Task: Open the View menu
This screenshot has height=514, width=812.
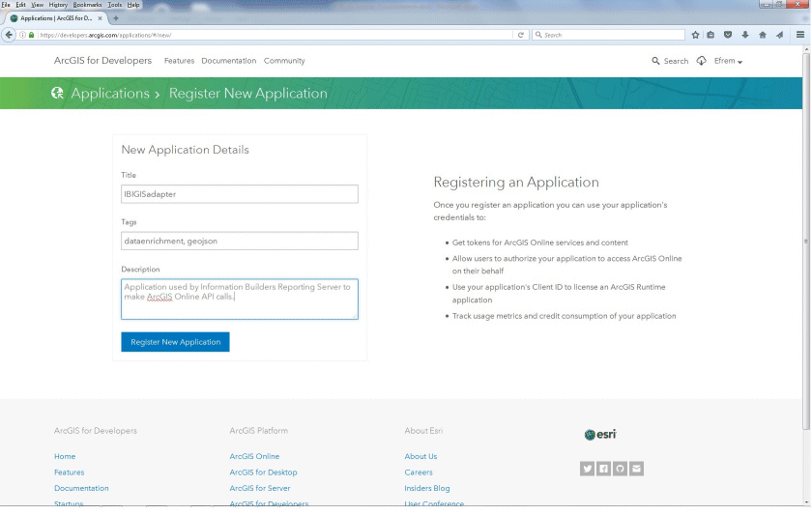Action: tap(38, 5)
